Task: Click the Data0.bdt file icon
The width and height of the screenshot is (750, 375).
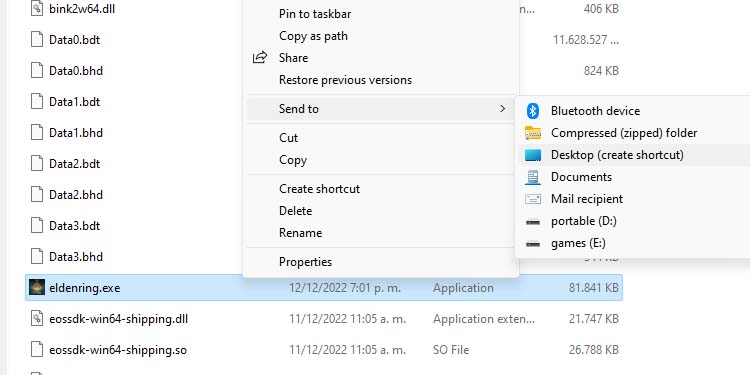Action: click(x=37, y=39)
